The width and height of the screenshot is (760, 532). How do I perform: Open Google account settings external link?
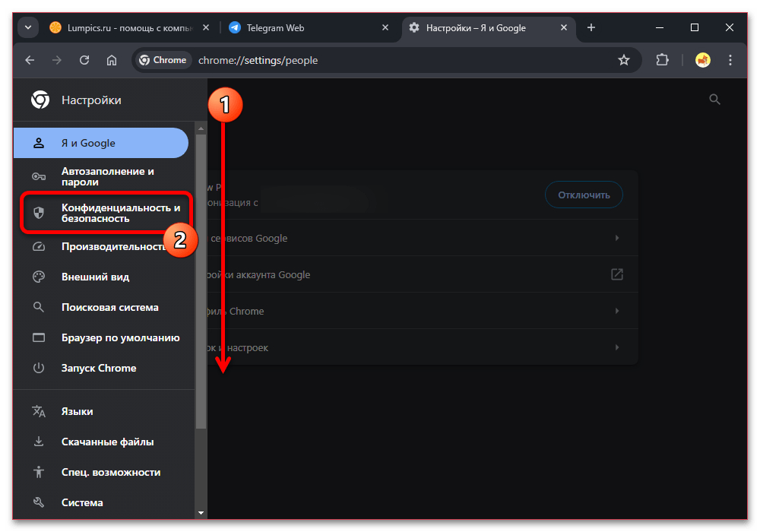point(616,274)
